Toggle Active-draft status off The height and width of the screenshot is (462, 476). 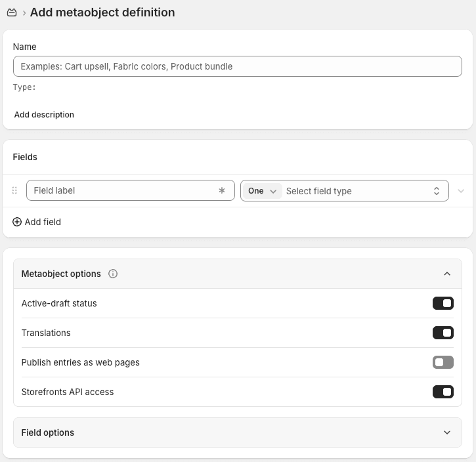pyautogui.click(x=443, y=303)
